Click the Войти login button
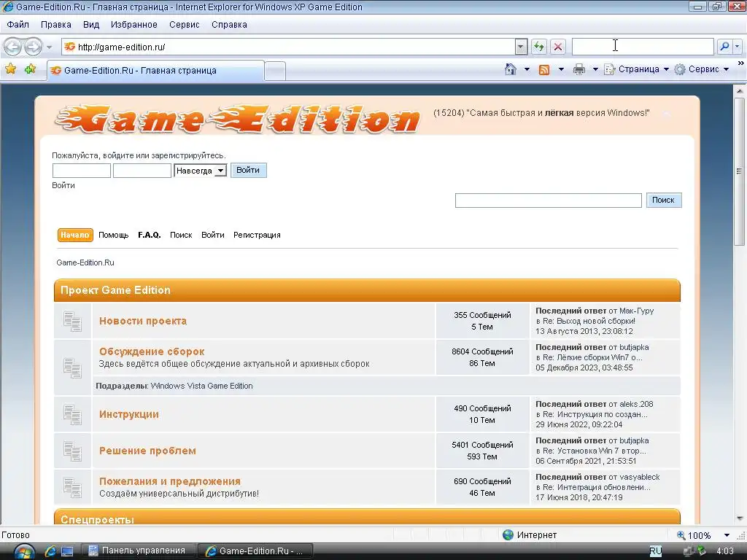This screenshot has height=560, width=747. (248, 170)
